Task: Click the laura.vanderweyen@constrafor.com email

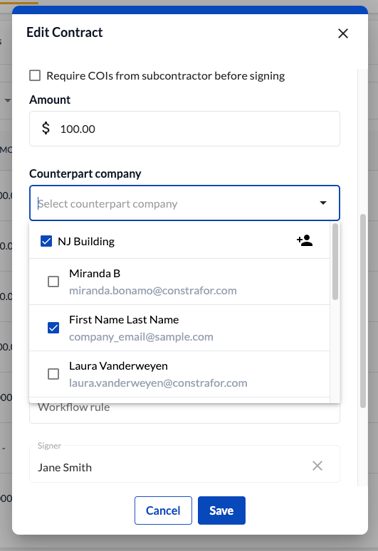Action: tap(158, 383)
